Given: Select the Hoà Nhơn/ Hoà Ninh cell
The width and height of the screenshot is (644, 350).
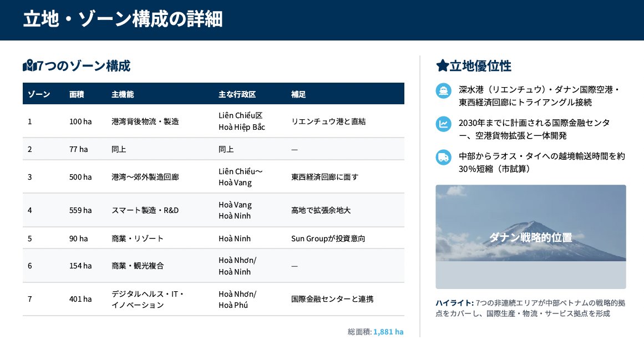Looking at the screenshot, I should (x=237, y=266).
